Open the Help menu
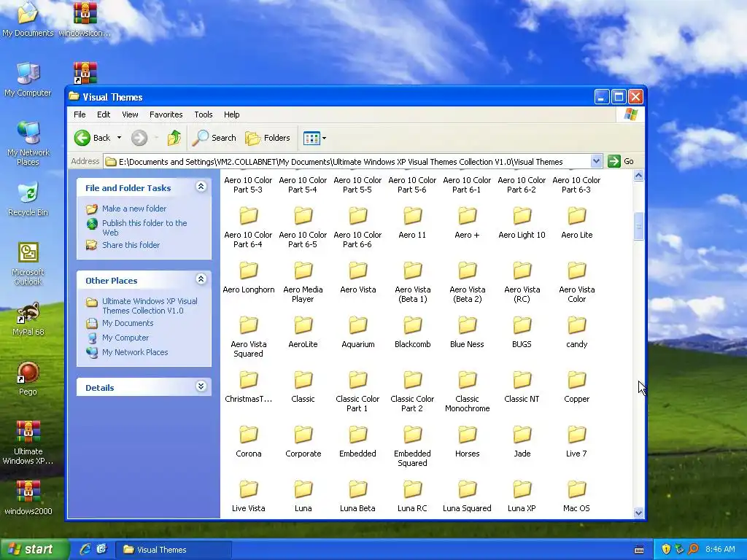747x560 pixels. pyautogui.click(x=231, y=114)
